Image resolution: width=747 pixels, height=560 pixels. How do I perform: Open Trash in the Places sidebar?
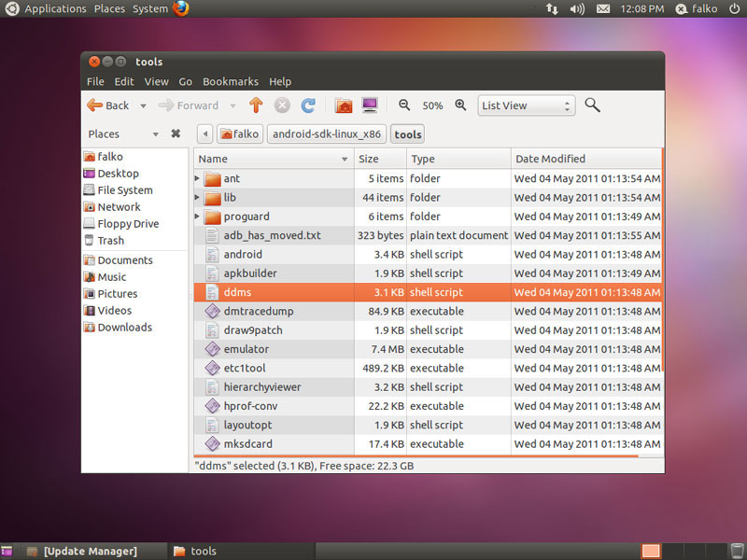pyautogui.click(x=111, y=241)
